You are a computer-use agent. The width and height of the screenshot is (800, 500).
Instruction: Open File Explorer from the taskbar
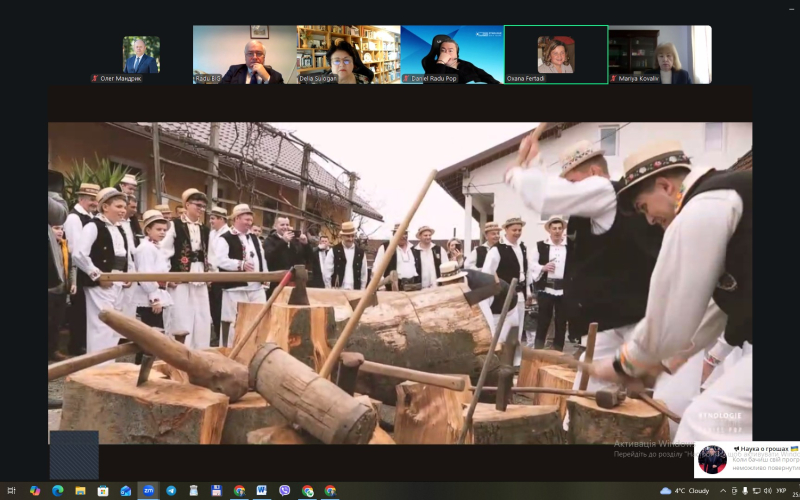[80, 490]
